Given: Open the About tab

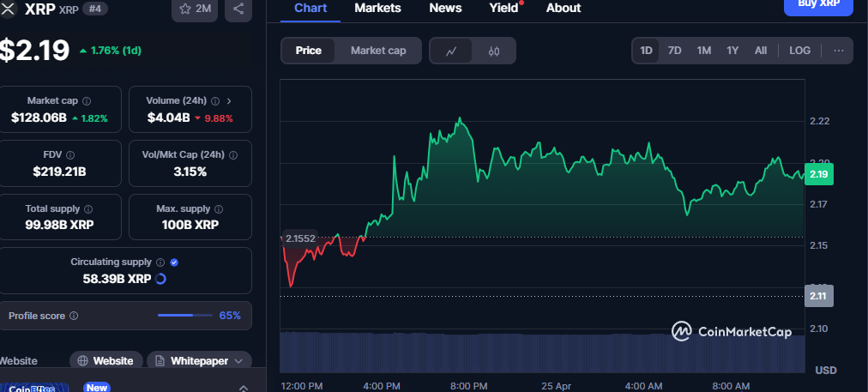Looking at the screenshot, I should 564,9.
